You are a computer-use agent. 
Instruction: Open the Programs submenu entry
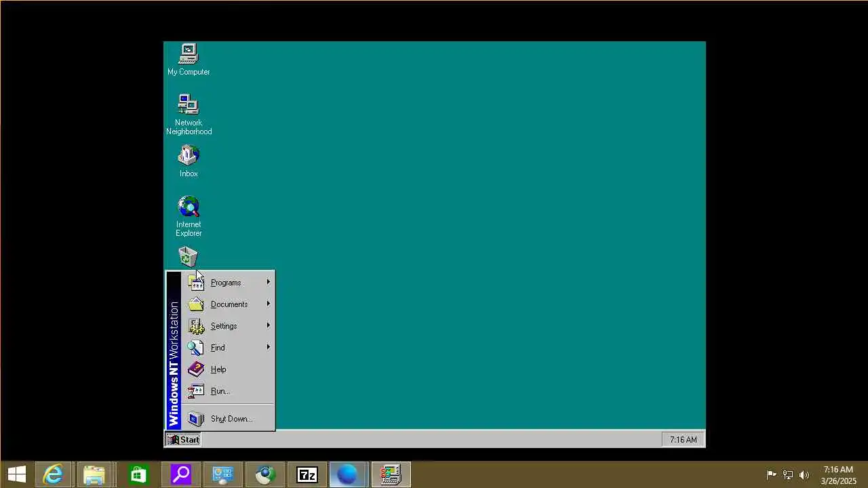click(229, 283)
